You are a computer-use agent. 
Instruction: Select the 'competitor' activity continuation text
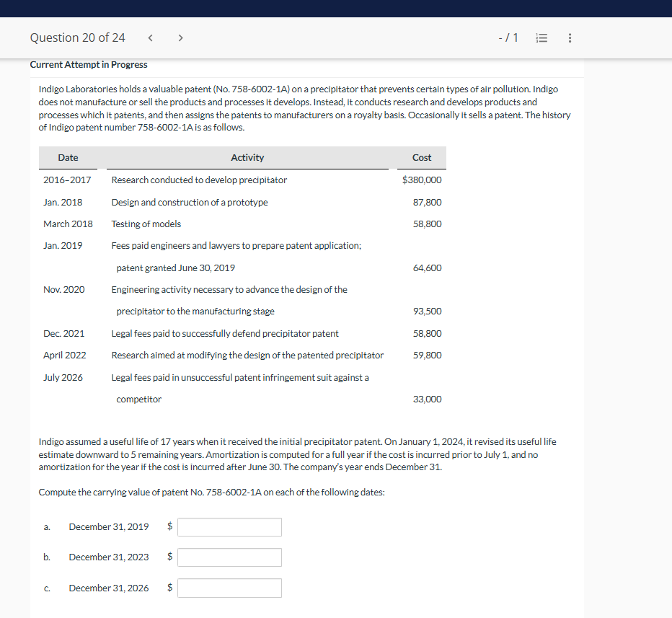(x=139, y=400)
